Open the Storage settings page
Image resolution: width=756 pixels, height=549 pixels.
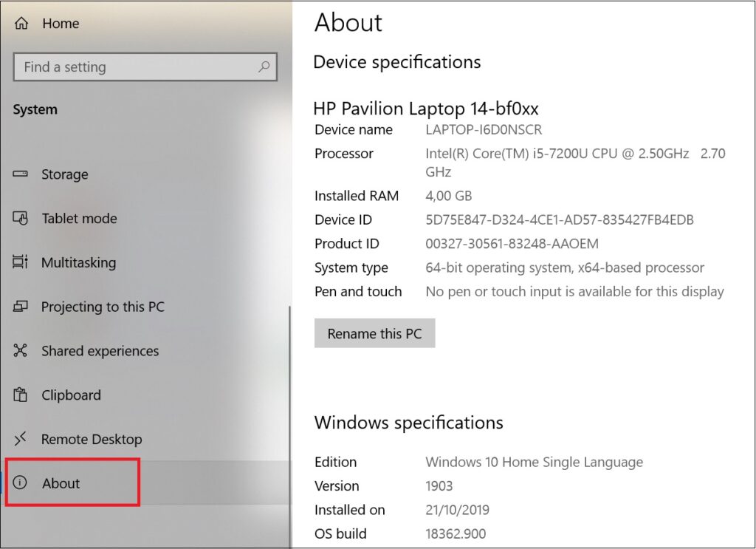64,174
